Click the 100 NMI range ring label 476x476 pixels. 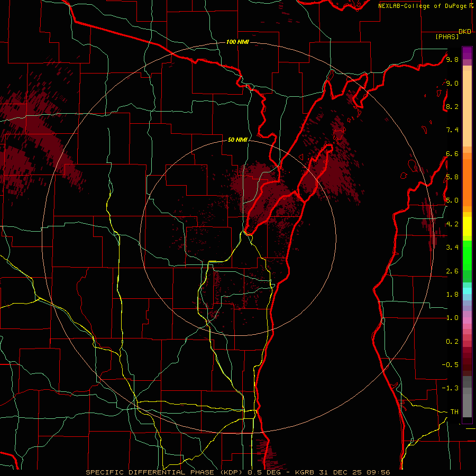point(237,42)
